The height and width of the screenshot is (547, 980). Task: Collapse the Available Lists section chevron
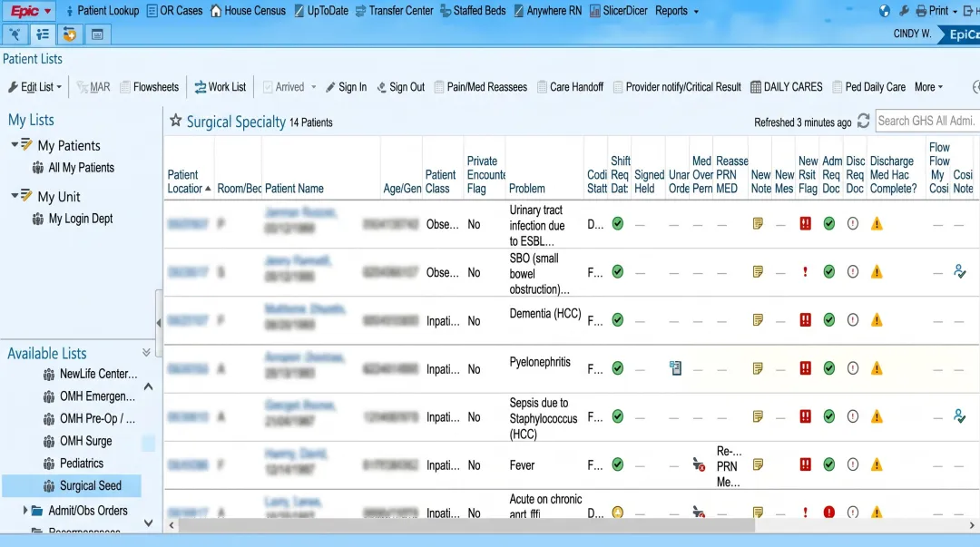pos(146,353)
